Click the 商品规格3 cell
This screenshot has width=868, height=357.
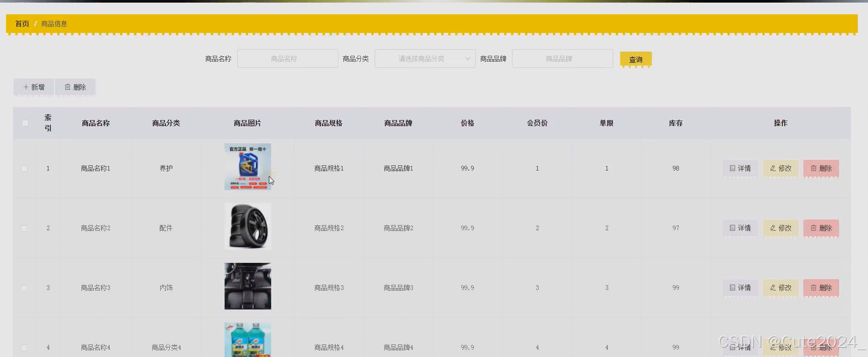coord(329,288)
